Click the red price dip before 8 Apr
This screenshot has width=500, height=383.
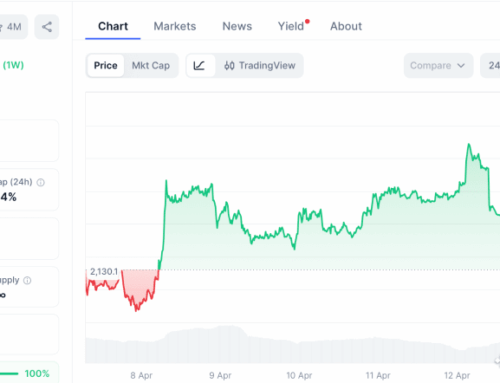pos(136,310)
